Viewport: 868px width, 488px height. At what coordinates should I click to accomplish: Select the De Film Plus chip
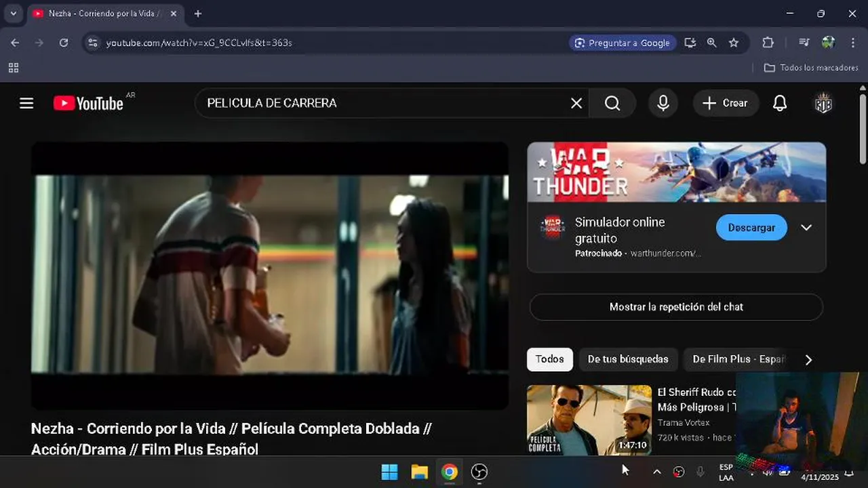pyautogui.click(x=738, y=359)
